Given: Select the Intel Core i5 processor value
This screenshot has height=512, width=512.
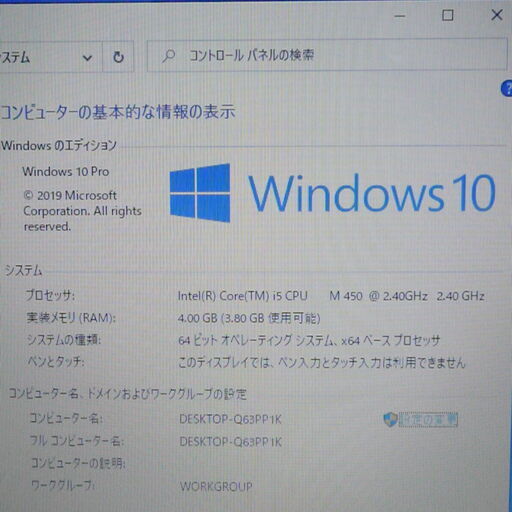Looking at the screenshot, I should (x=331, y=296).
